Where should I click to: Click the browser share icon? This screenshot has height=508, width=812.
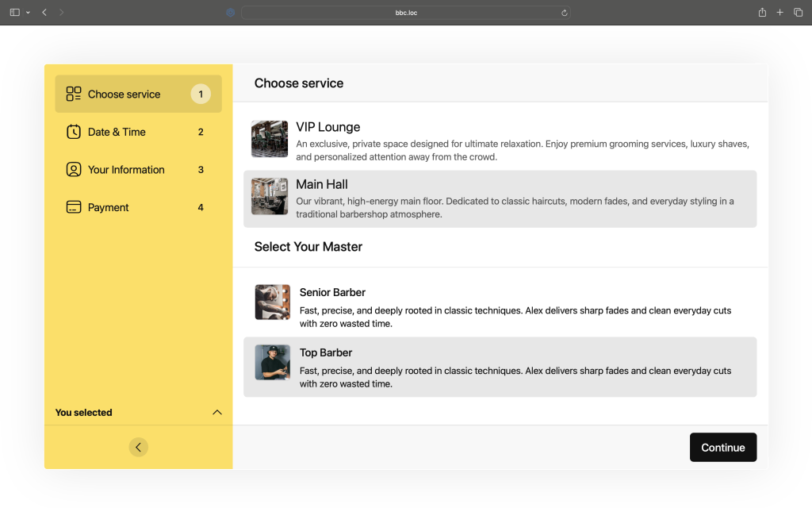click(762, 13)
